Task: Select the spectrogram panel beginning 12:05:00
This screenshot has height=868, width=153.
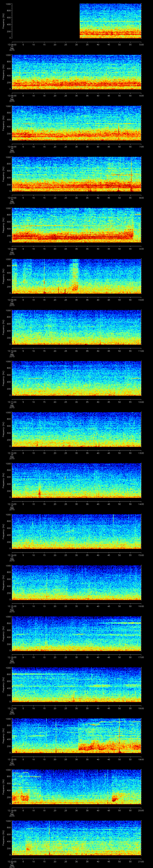Action: (x=77, y=72)
